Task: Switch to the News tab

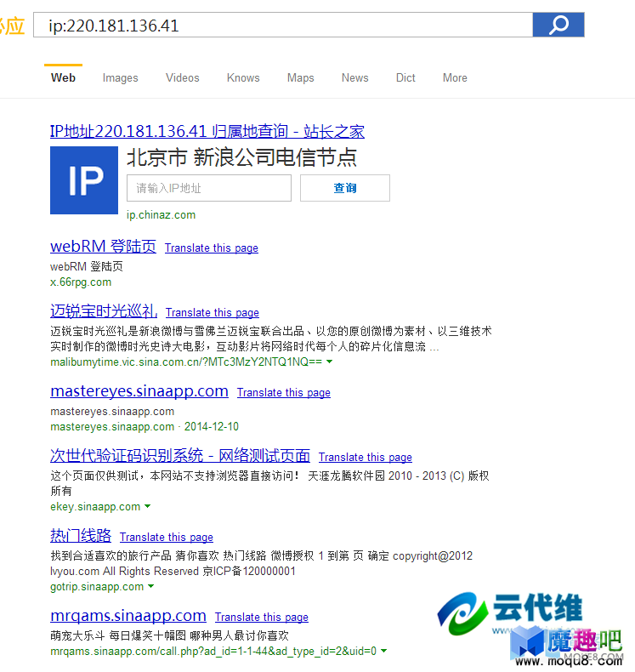Action: pos(355,77)
